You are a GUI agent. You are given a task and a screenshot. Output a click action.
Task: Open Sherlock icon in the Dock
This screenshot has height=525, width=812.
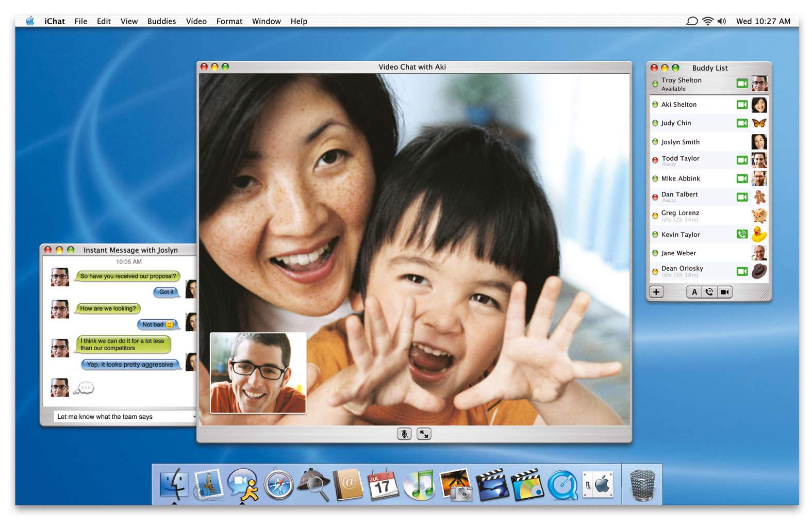tap(313, 485)
